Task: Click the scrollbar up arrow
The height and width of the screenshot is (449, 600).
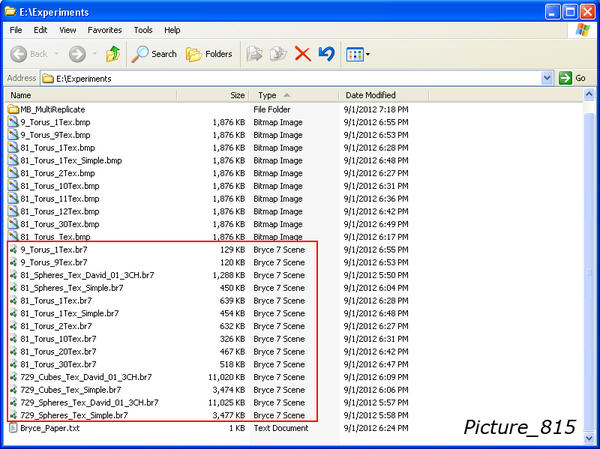Action: tap(589, 94)
